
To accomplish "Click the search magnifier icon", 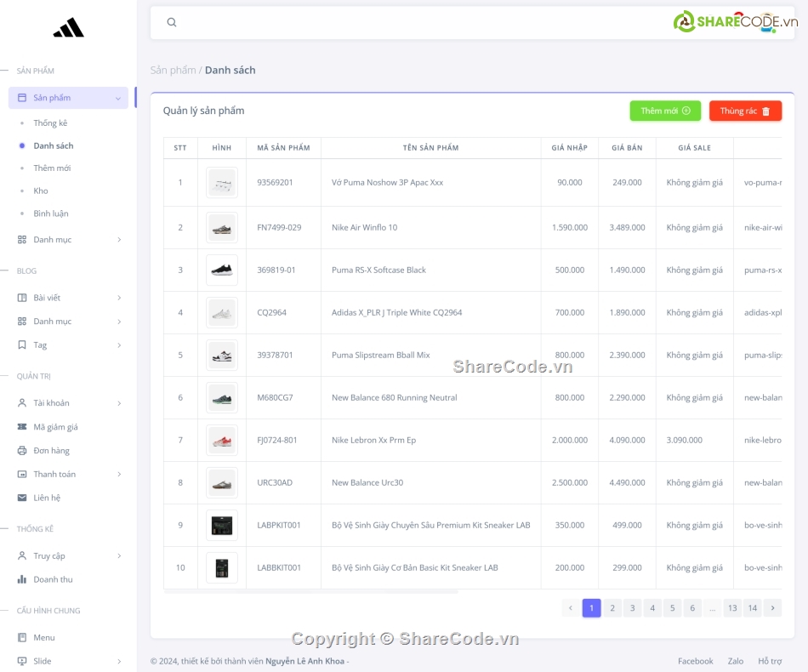I will click(x=172, y=22).
